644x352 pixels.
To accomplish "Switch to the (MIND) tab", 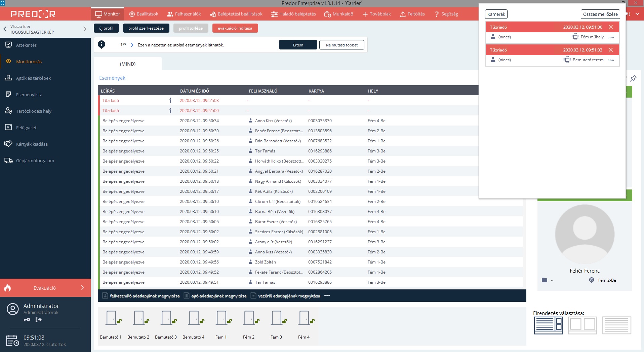I will click(x=128, y=64).
